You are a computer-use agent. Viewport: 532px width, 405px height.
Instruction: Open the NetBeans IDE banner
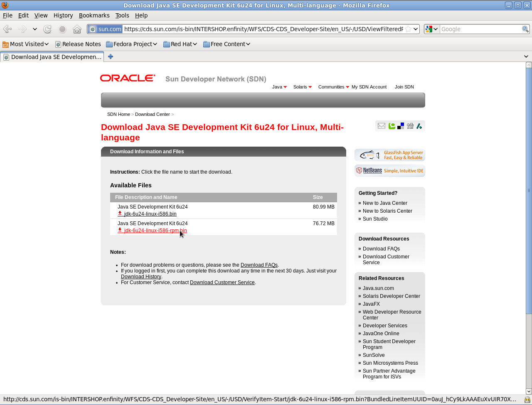pos(390,171)
